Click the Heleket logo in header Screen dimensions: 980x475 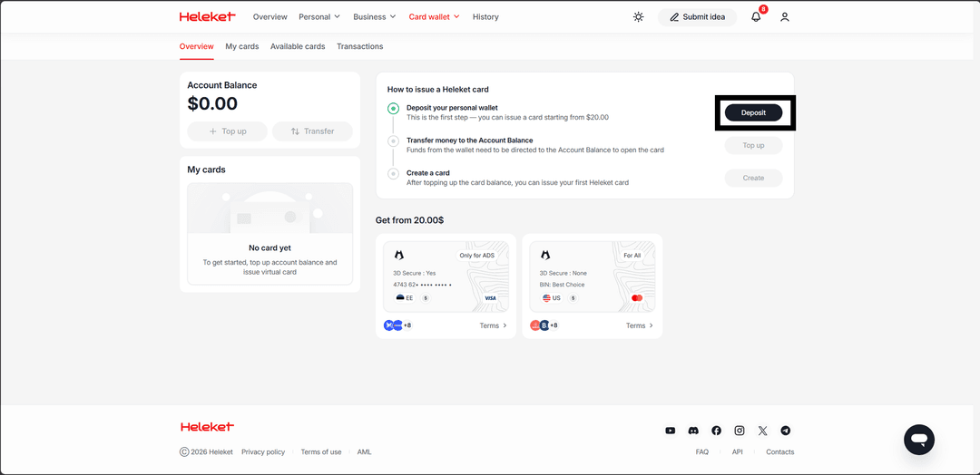207,17
